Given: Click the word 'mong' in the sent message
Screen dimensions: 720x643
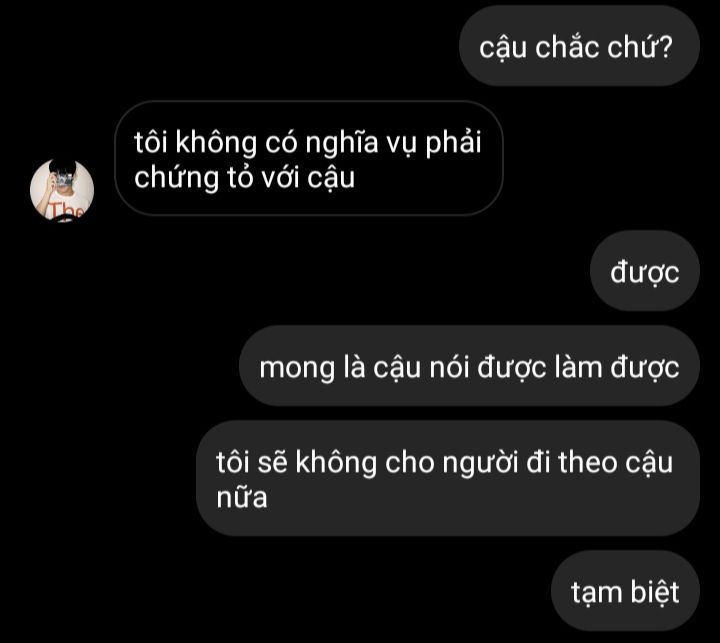Looking at the screenshot, I should (297, 369).
